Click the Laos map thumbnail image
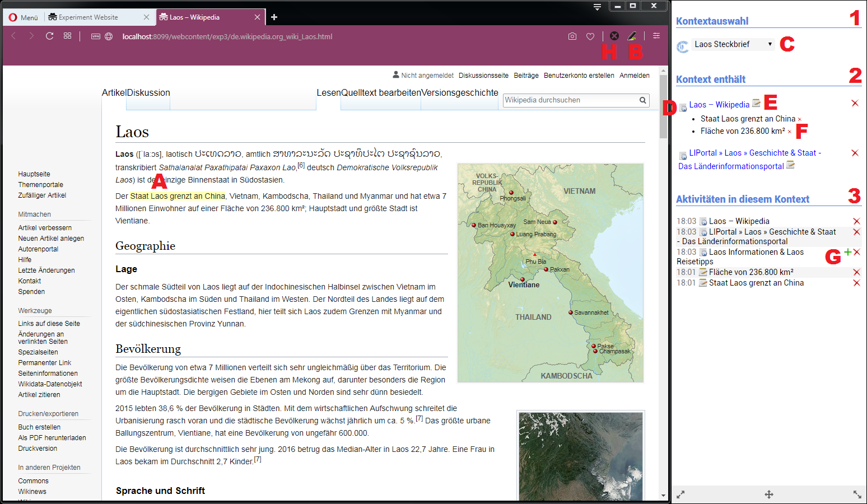 551,273
